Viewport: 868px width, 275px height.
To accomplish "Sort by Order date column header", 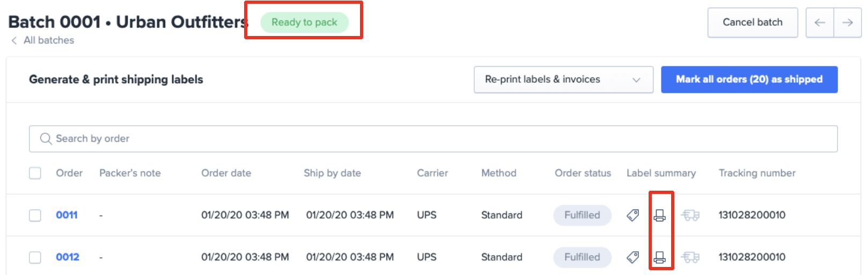I will click(226, 173).
